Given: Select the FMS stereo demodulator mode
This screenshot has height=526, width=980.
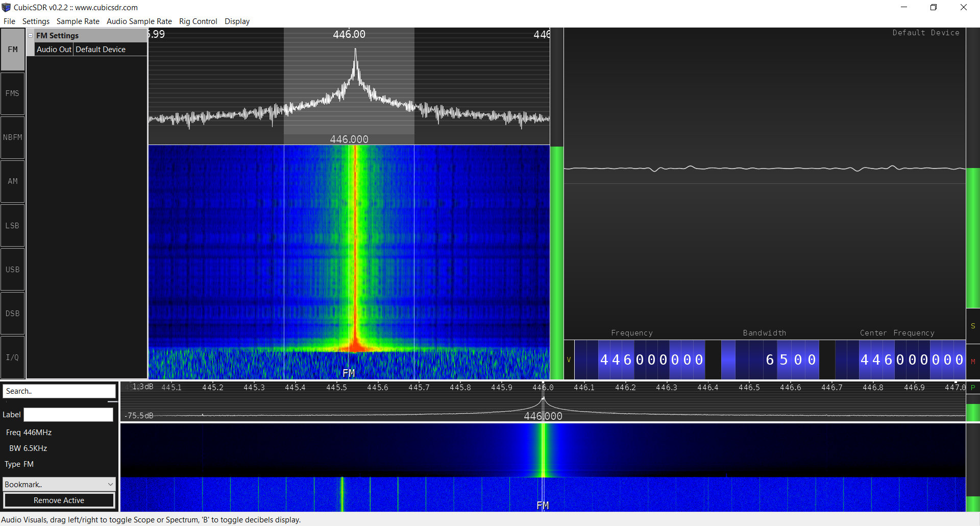Looking at the screenshot, I should pyautogui.click(x=12, y=93).
